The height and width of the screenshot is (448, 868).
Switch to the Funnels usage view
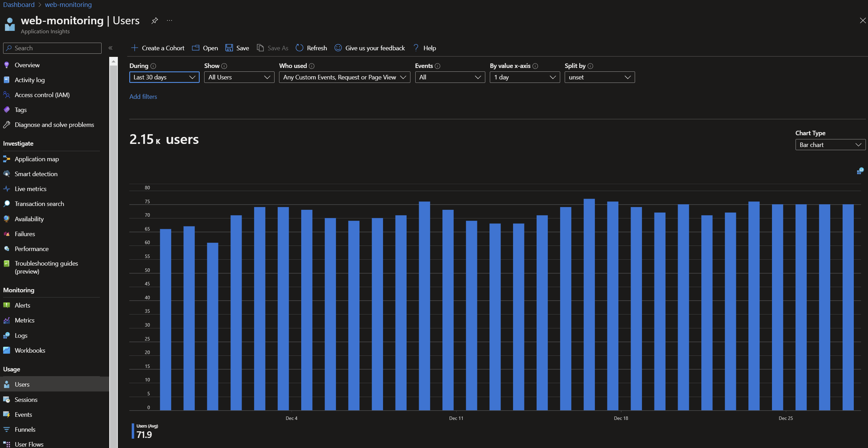24,429
